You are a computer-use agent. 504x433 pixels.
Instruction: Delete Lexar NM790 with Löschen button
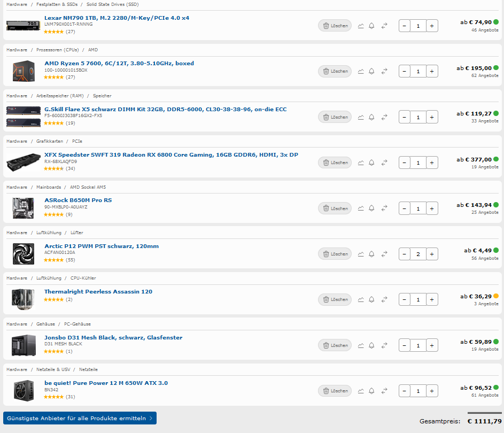pos(335,26)
